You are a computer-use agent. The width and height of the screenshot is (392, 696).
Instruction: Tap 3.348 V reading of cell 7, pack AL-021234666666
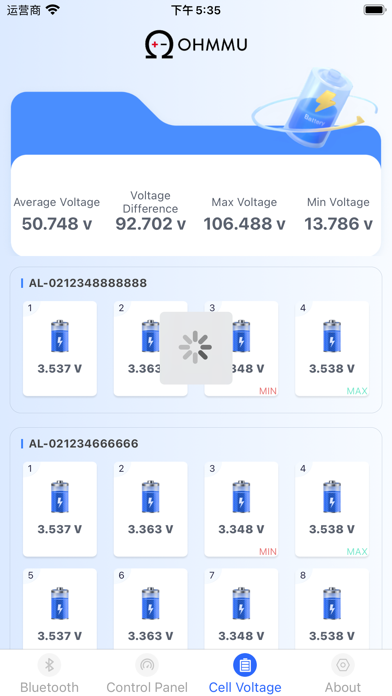tap(241, 636)
